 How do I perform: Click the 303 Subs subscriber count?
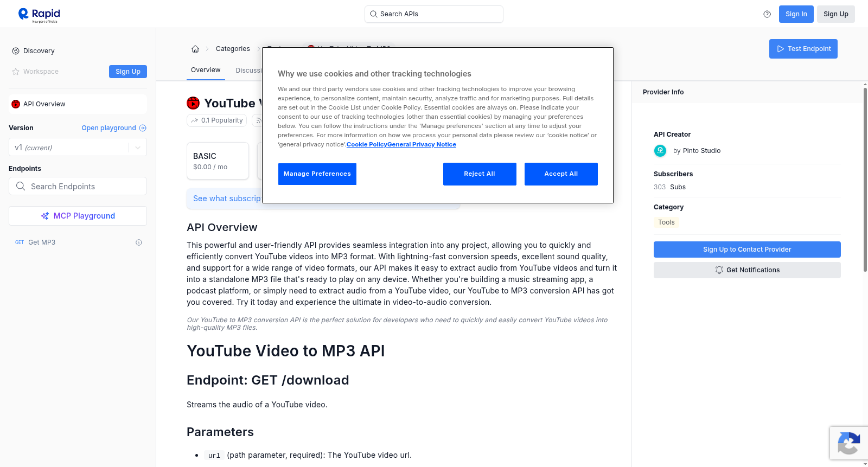669,187
